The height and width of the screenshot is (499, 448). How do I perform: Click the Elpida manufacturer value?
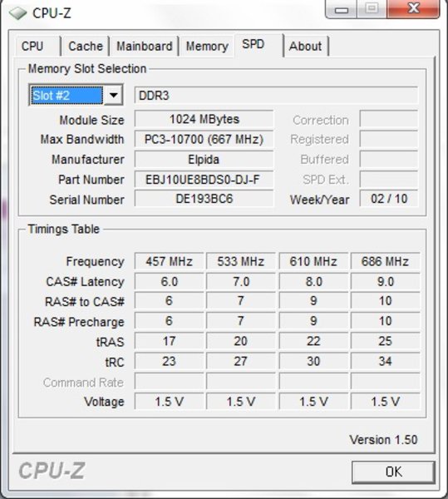click(x=204, y=159)
